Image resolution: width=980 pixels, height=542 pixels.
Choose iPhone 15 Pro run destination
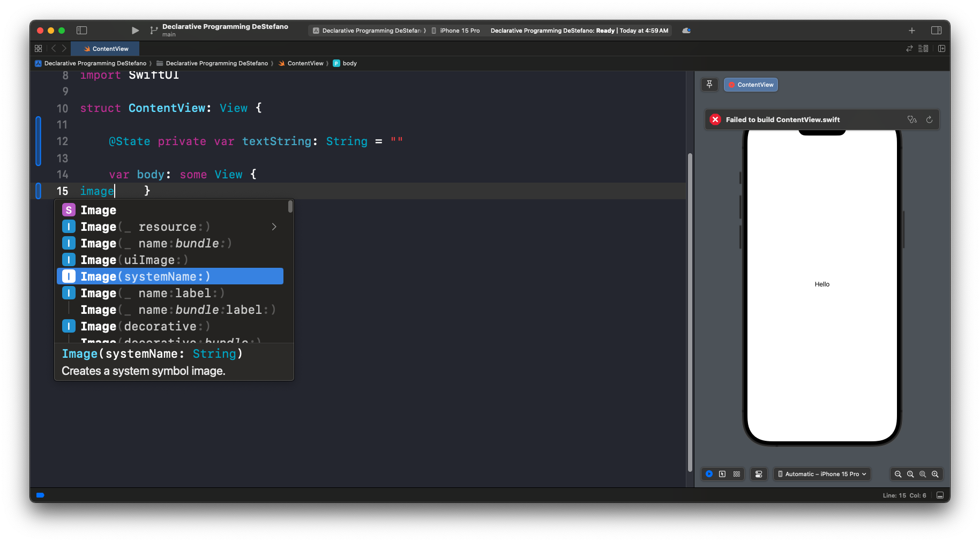(x=456, y=31)
